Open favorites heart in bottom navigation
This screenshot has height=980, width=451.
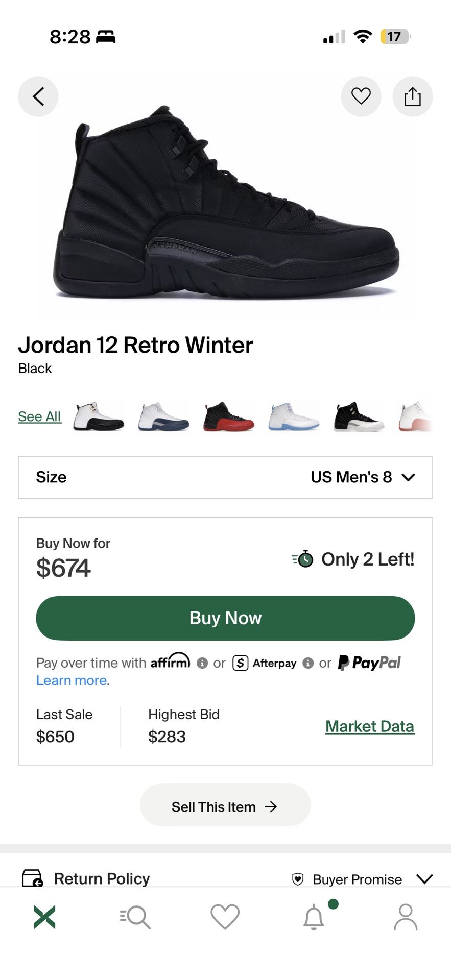coord(225,917)
